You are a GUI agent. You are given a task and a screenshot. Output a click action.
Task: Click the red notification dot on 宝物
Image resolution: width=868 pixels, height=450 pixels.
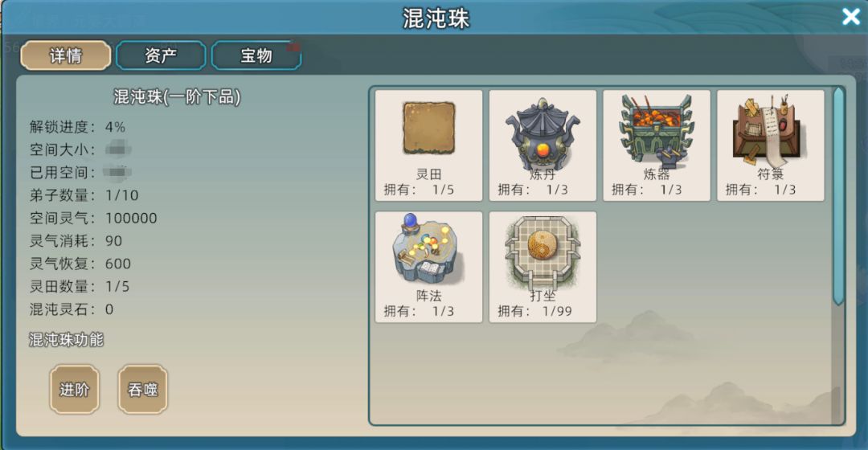(293, 47)
